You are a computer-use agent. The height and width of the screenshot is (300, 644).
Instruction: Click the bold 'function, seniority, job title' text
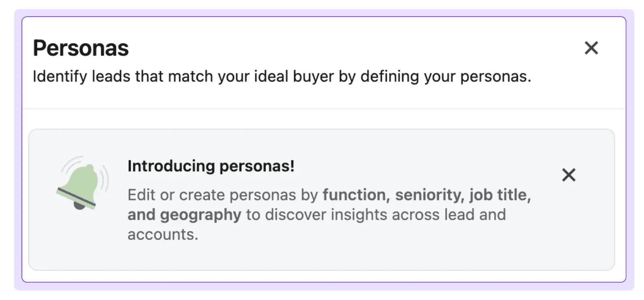tap(426, 195)
